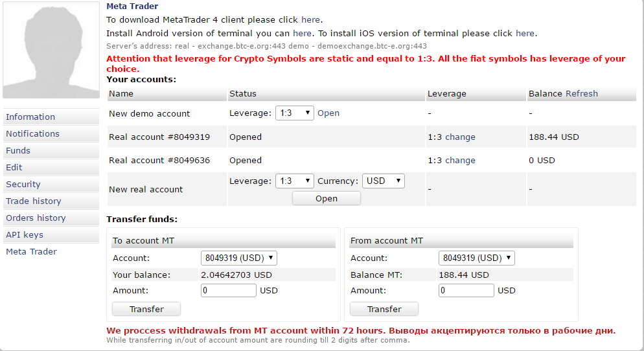Click the 'From account MT' panel header
The width and height of the screenshot is (644, 351).
point(461,241)
